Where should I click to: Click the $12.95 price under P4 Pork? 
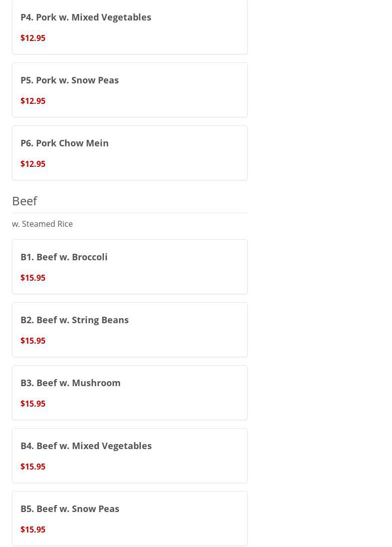(33, 38)
